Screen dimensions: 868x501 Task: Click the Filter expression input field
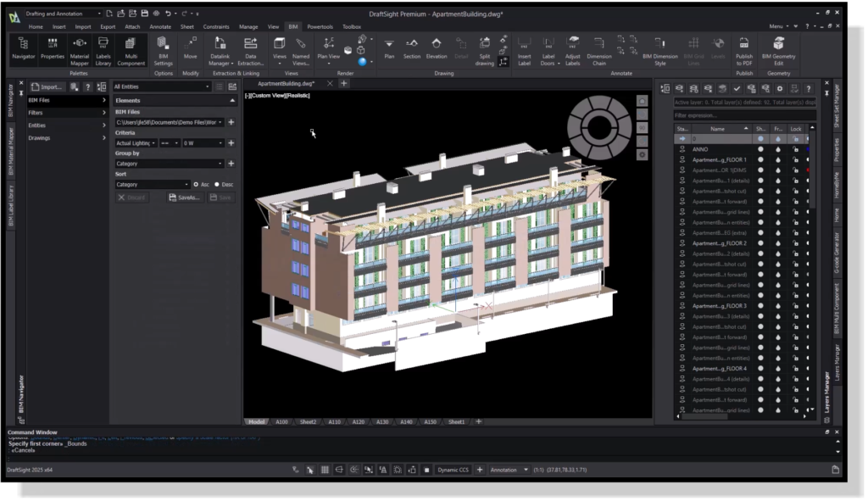coord(744,114)
